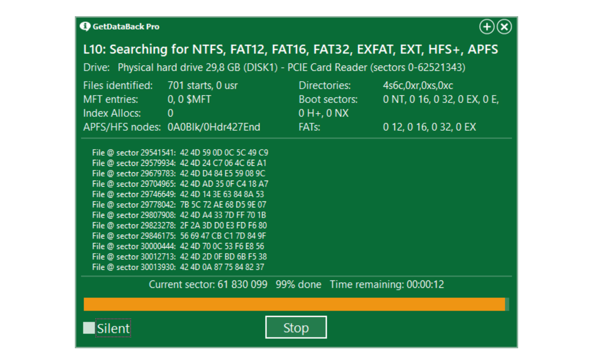Screen dimensions: 593x364
Task: Click the Boot sectors value line
Action: pos(441,99)
